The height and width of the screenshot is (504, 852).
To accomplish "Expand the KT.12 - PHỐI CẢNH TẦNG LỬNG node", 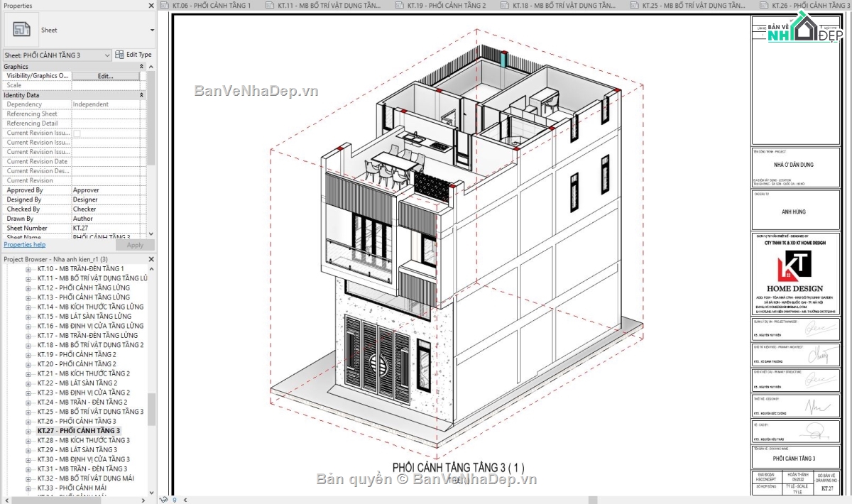I will click(28, 288).
